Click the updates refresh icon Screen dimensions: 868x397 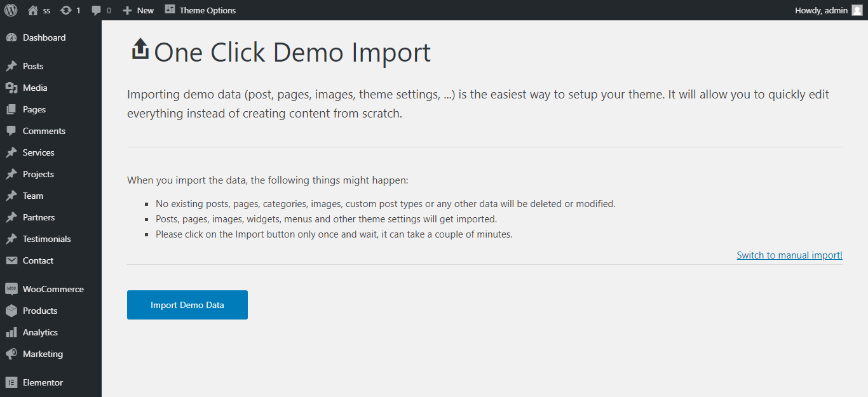click(66, 10)
